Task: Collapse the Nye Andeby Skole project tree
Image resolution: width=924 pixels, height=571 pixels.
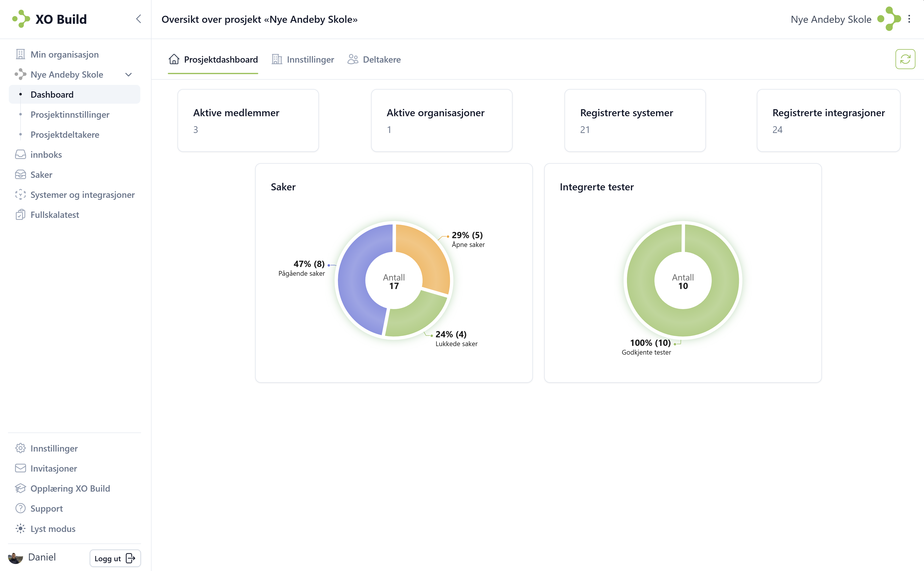Action: (x=128, y=74)
